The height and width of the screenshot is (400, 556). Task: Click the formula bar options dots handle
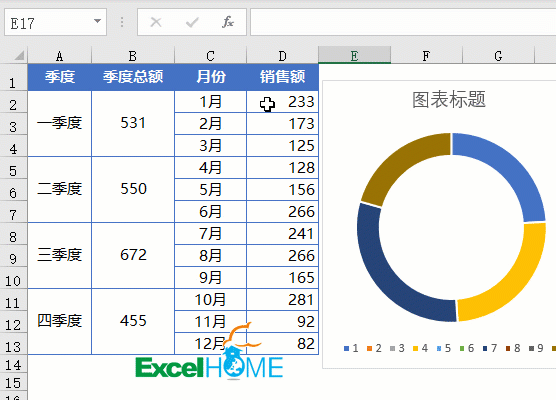(122, 22)
